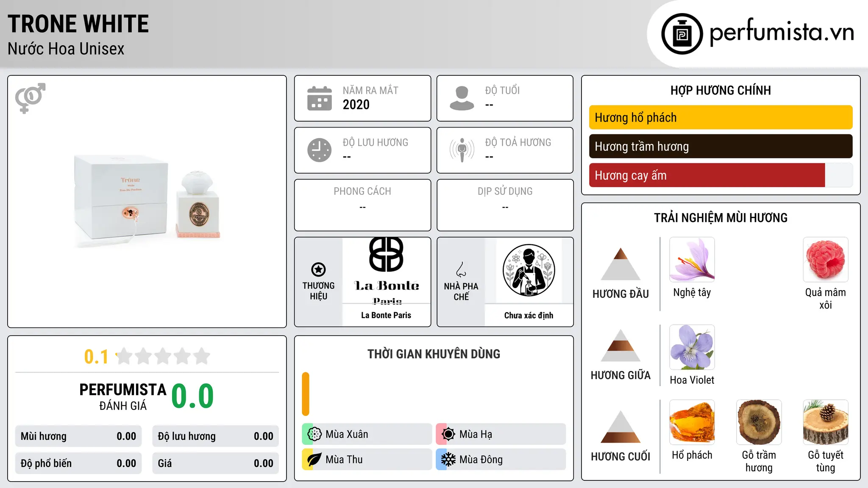Image resolution: width=868 pixels, height=488 pixels.
Task: Click the Mùa Thu leaf icon
Action: 314,460
